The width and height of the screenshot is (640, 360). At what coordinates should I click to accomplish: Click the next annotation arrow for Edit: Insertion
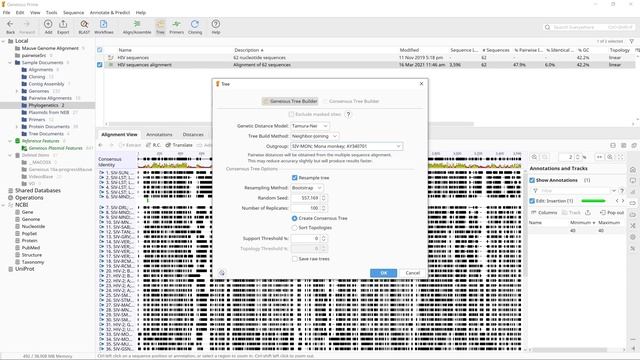623,200
